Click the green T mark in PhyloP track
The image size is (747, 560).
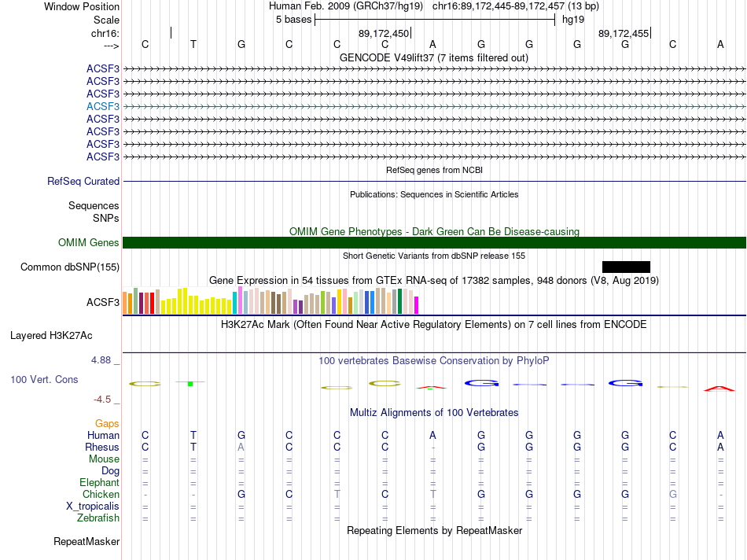pos(190,383)
